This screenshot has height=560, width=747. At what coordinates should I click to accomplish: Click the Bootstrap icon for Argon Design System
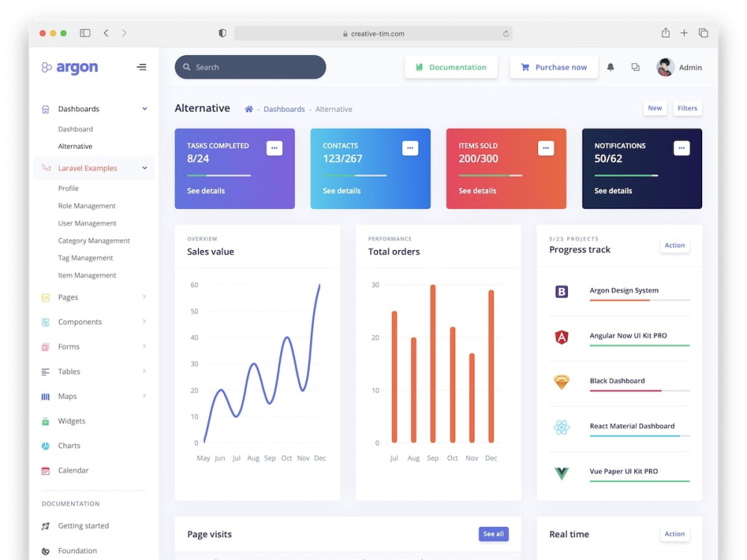[x=562, y=291]
